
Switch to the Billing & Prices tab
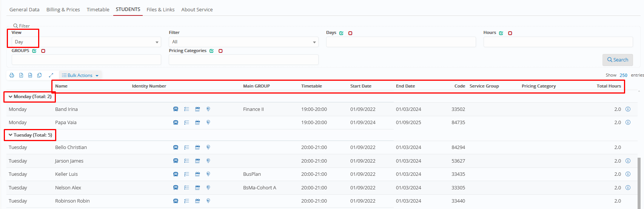click(63, 9)
